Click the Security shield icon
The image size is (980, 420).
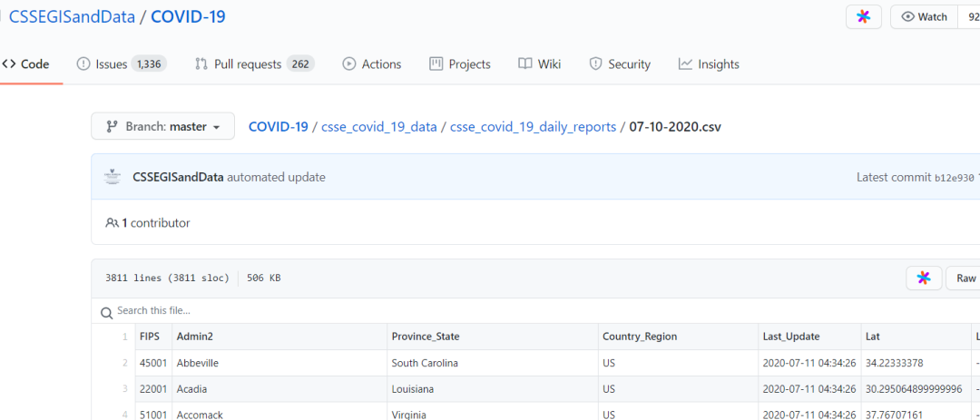click(x=595, y=64)
